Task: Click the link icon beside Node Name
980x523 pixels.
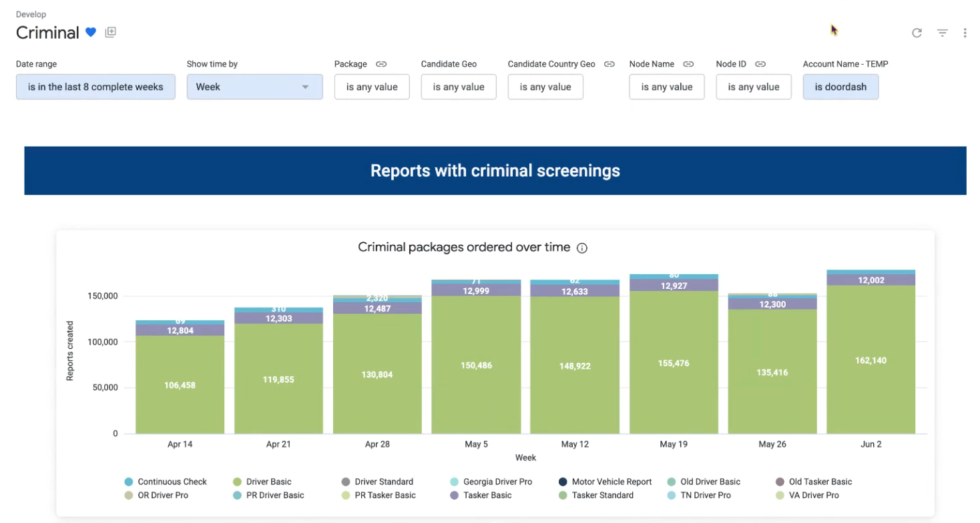Action: coord(688,64)
